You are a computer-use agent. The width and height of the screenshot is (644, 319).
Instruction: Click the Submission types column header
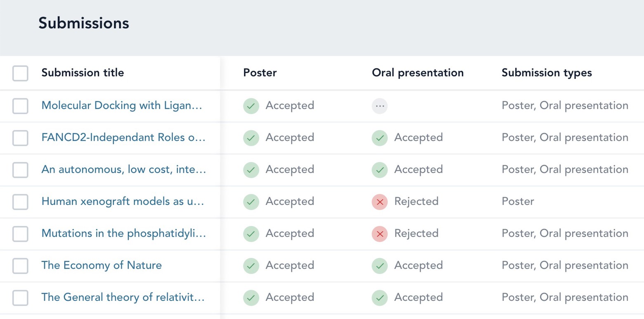point(547,73)
